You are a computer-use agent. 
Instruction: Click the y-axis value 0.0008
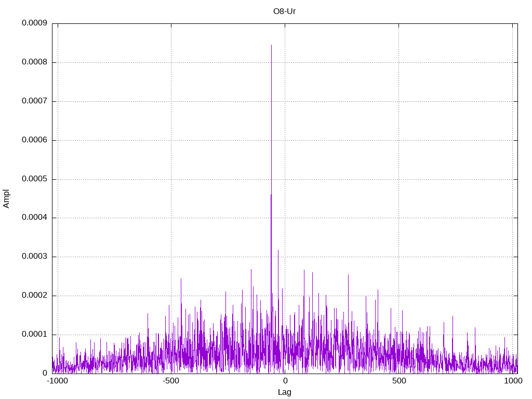[35, 62]
